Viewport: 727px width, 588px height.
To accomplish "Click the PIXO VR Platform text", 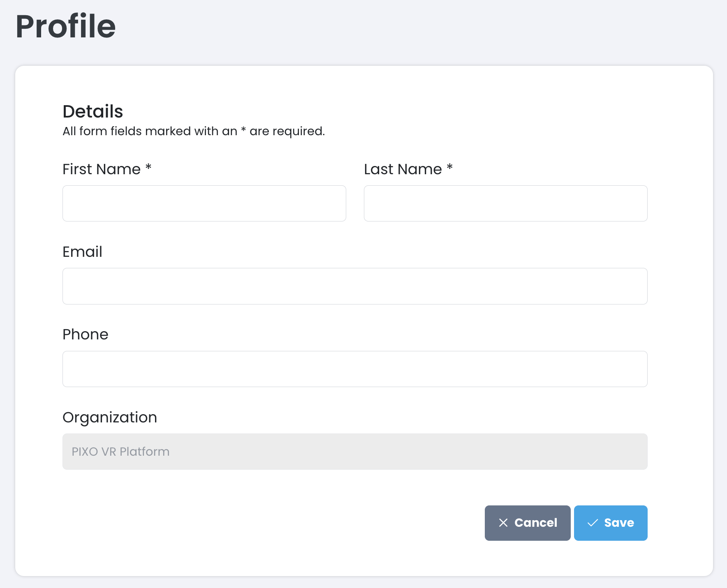I will [120, 452].
